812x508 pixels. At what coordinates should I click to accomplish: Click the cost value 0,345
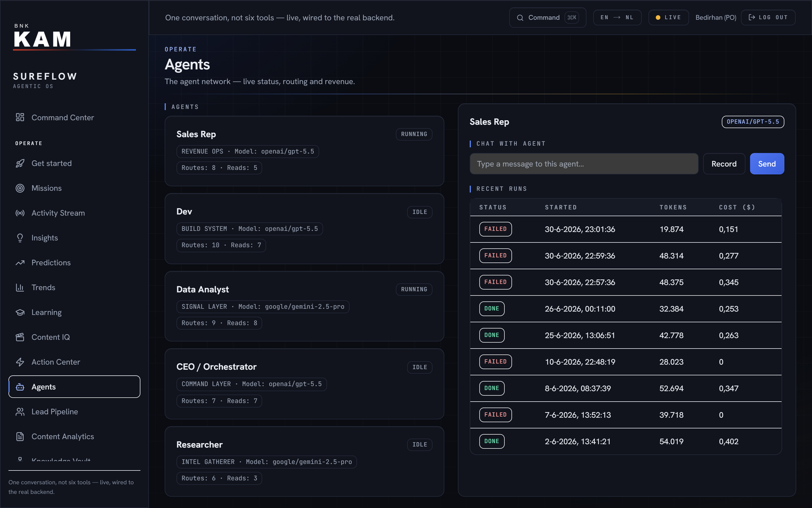(728, 282)
